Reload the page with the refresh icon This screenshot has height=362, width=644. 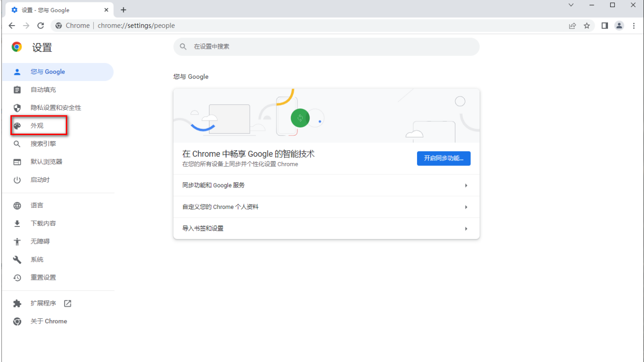pos(41,26)
